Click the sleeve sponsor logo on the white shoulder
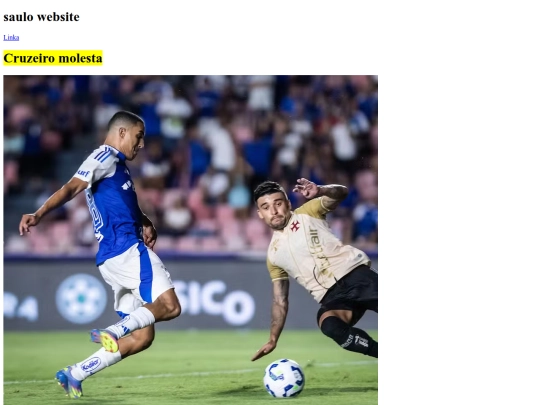 pos(83,173)
